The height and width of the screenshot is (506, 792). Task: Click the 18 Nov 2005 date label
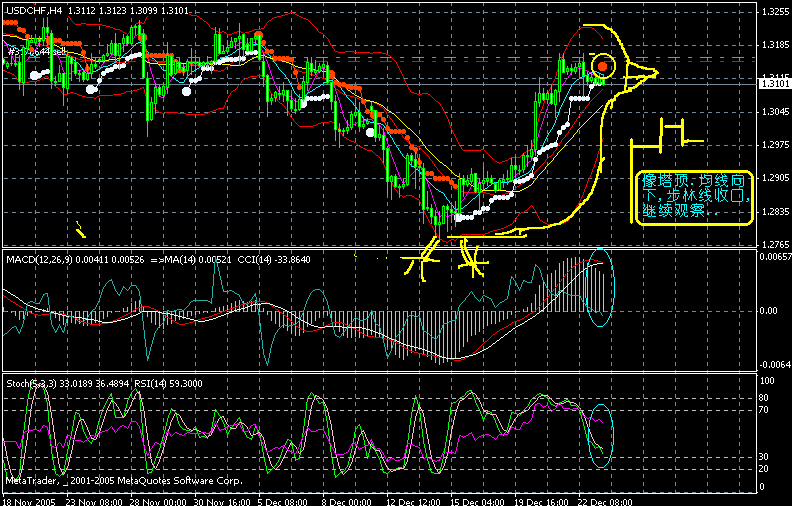30,498
